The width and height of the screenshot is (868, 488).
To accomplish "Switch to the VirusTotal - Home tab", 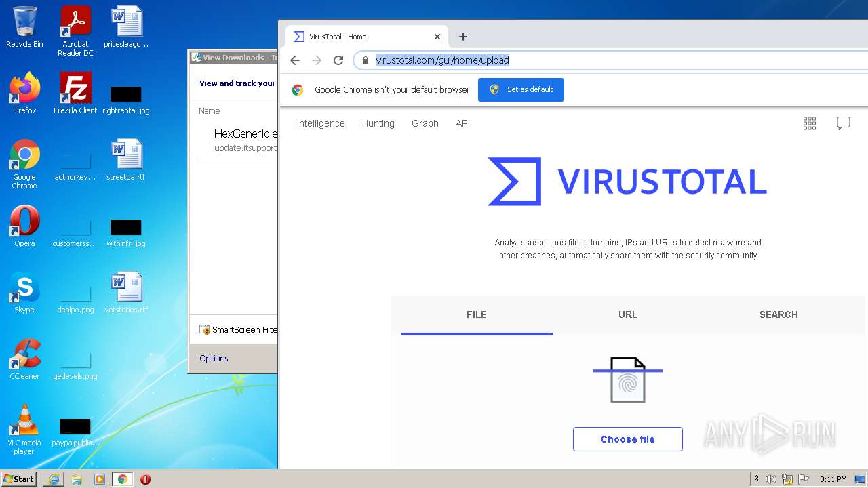I will click(368, 37).
